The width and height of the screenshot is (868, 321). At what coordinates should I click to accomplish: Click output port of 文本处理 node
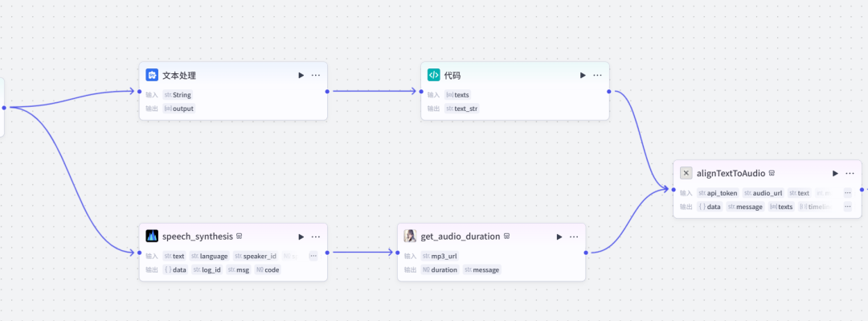click(327, 91)
